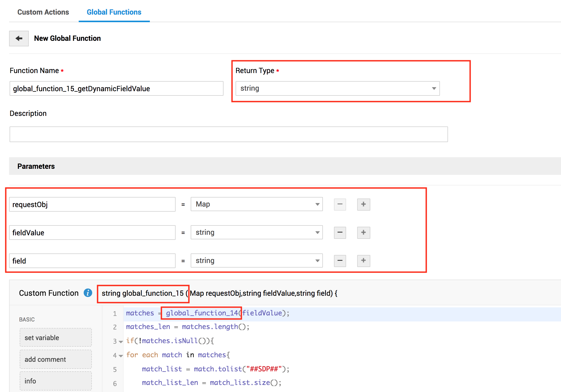
Task: Collapse the code fold at line 3
Action: click(x=121, y=342)
